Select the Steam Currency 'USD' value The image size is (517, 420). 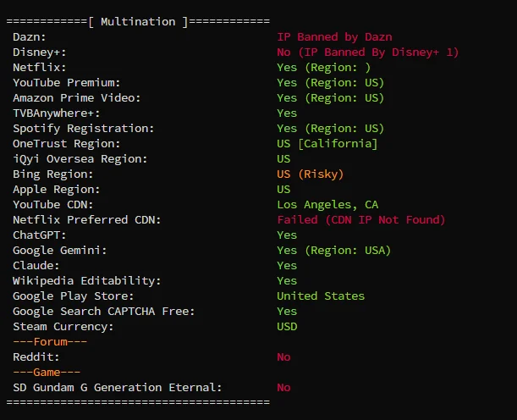tap(287, 327)
